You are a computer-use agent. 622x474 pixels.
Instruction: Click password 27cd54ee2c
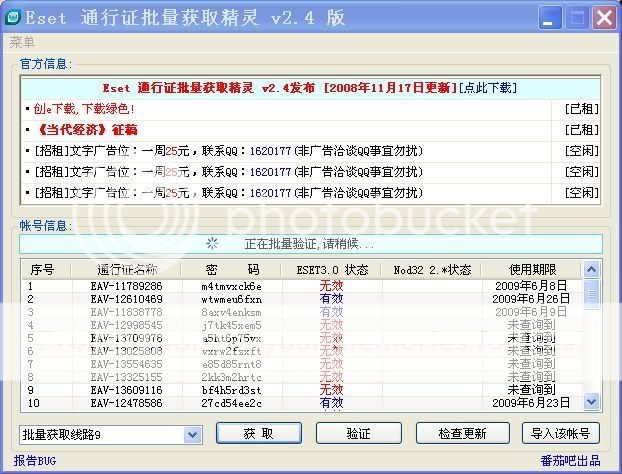pos(232,403)
